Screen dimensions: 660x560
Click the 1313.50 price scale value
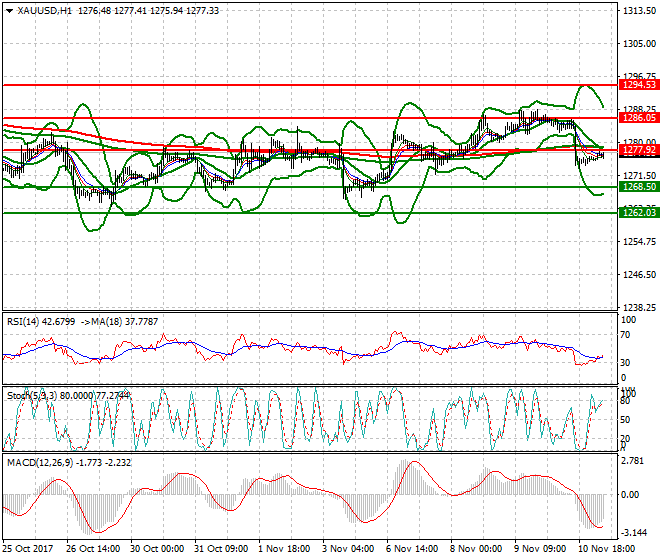point(639,11)
